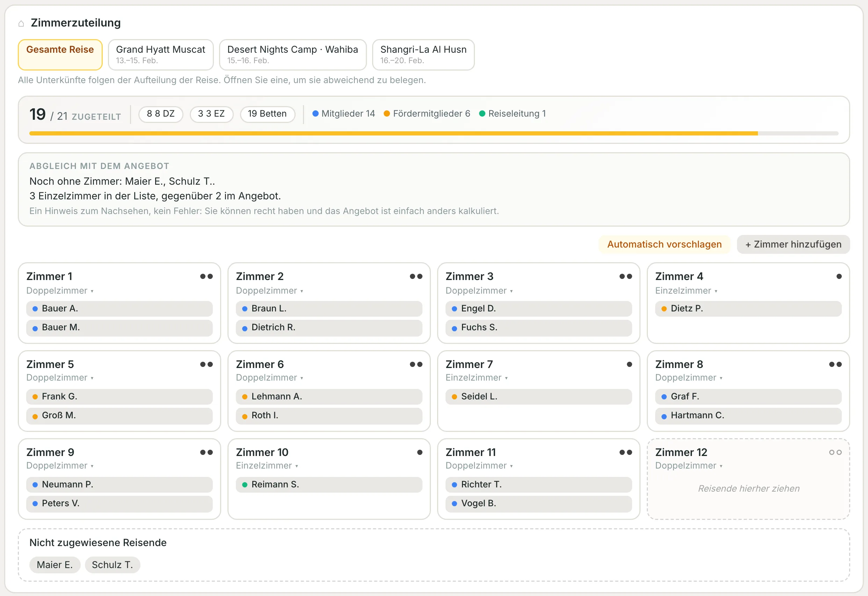This screenshot has height=596, width=868.
Task: Click the occupancy dot of Zimmer 7
Action: pyautogui.click(x=629, y=365)
